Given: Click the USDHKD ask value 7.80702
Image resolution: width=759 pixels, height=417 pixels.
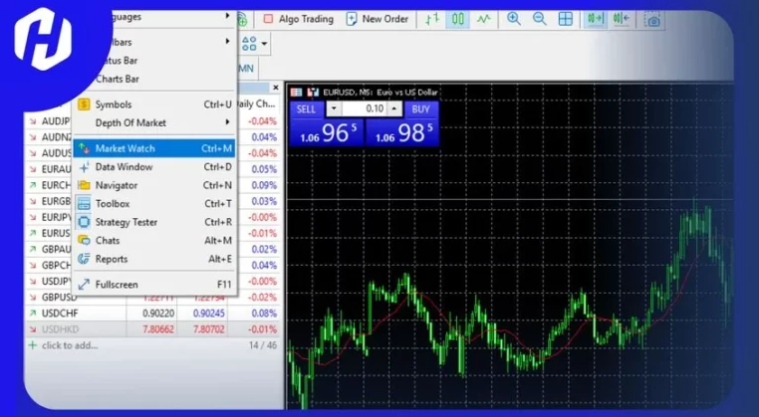Looking at the screenshot, I should (x=209, y=329).
